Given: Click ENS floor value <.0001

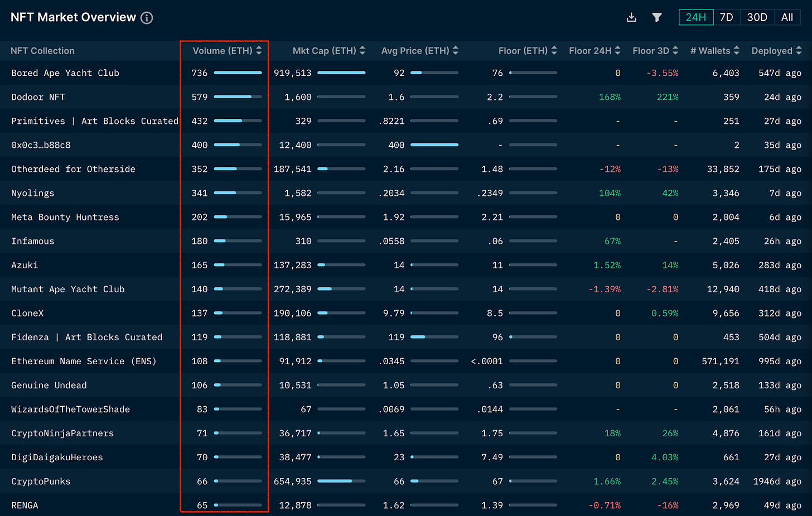Looking at the screenshot, I should pos(487,361).
